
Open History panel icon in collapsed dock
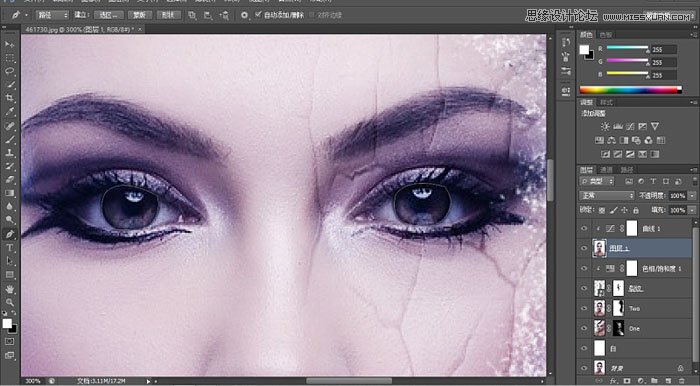(x=566, y=42)
